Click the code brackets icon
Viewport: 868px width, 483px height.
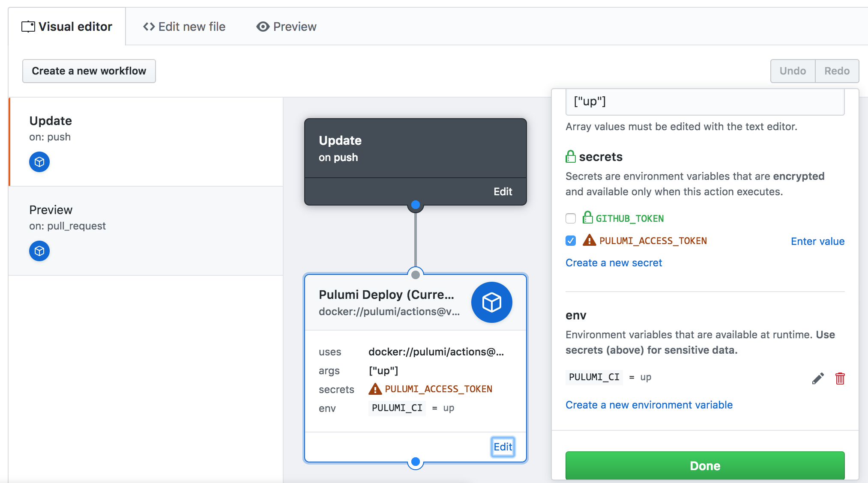click(x=149, y=27)
